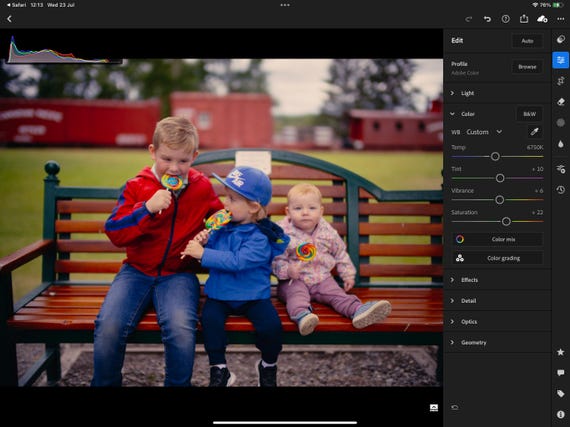Open the photo Info icon
This screenshot has height=427, width=570.
pyautogui.click(x=561, y=414)
